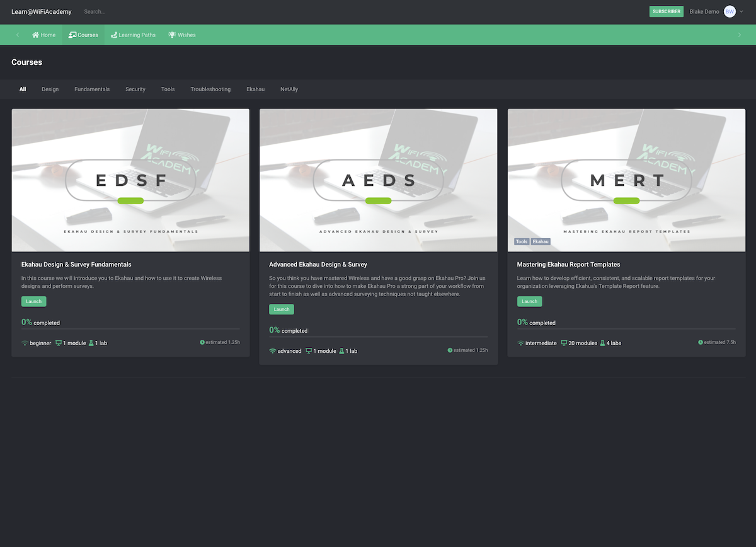Click lab flask icon on Advanced Ekahau card

click(x=341, y=351)
